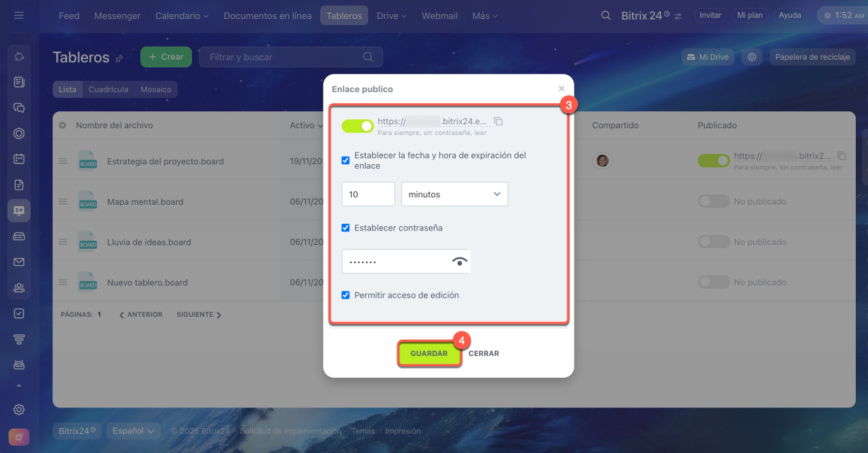This screenshot has height=453, width=868.
Task: Expand the Calendario menu
Action: coord(182,16)
